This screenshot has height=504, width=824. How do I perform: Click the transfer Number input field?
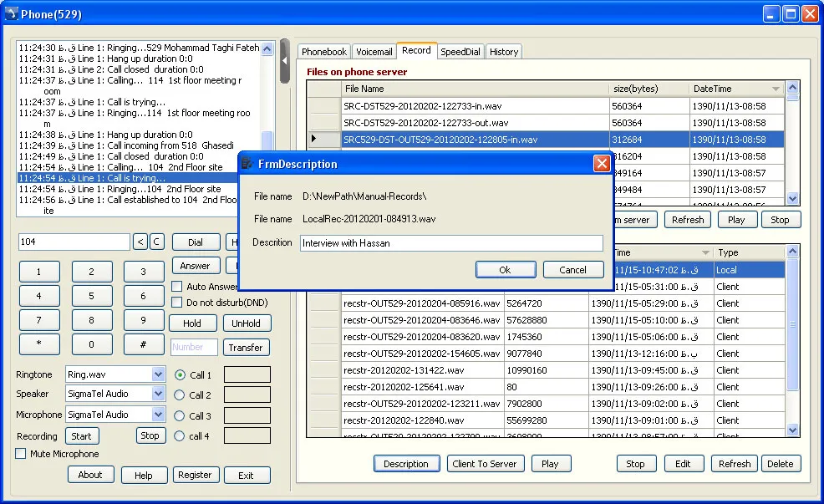click(195, 348)
